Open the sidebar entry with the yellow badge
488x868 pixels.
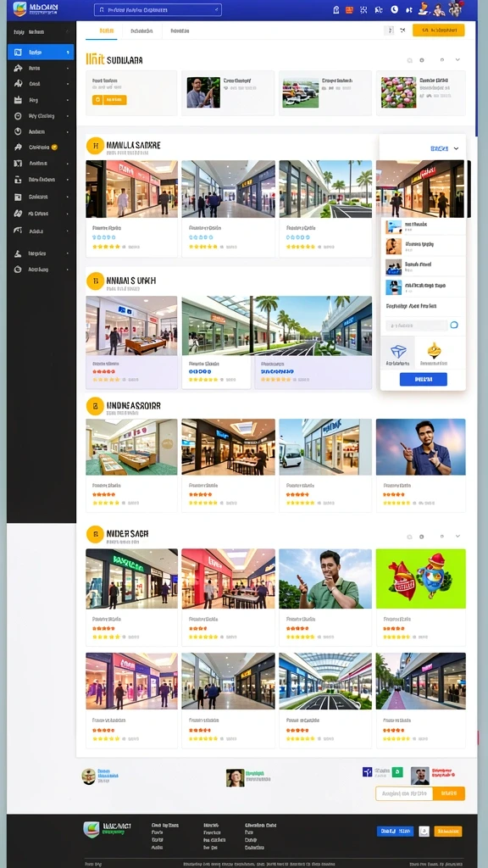point(41,147)
